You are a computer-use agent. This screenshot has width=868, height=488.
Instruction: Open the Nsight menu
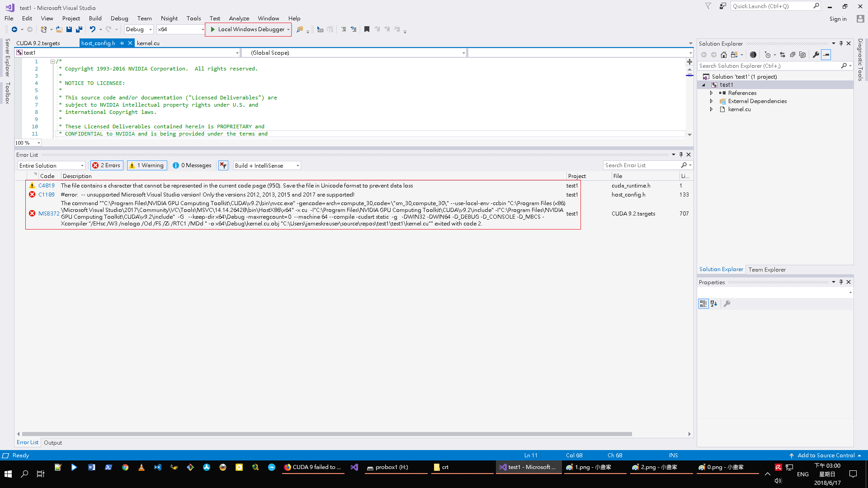click(x=169, y=19)
